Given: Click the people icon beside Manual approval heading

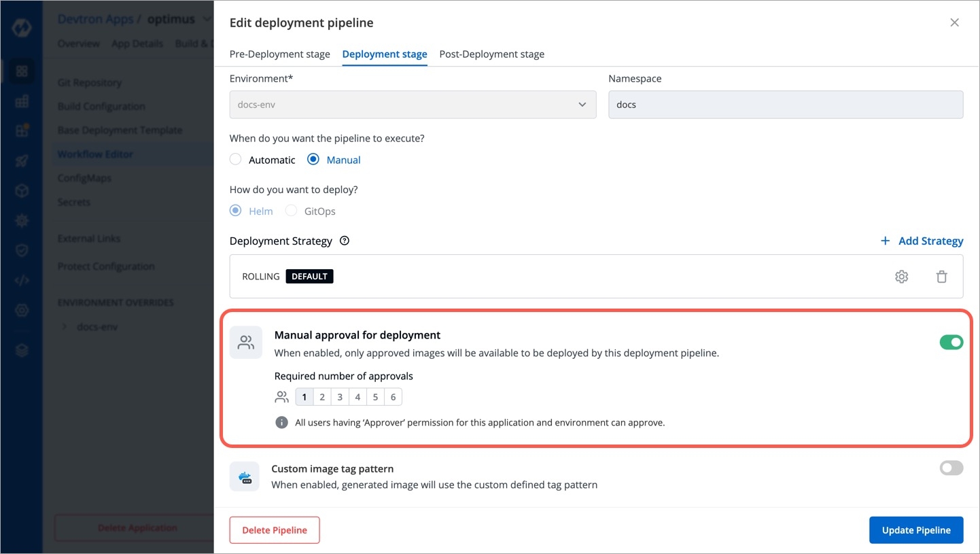Looking at the screenshot, I should point(245,342).
